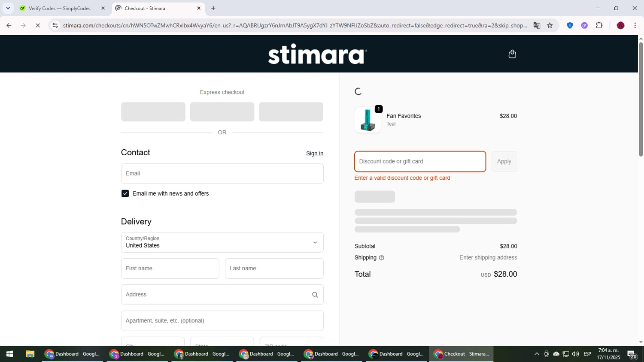Focus the Last name field

[x=274, y=268]
